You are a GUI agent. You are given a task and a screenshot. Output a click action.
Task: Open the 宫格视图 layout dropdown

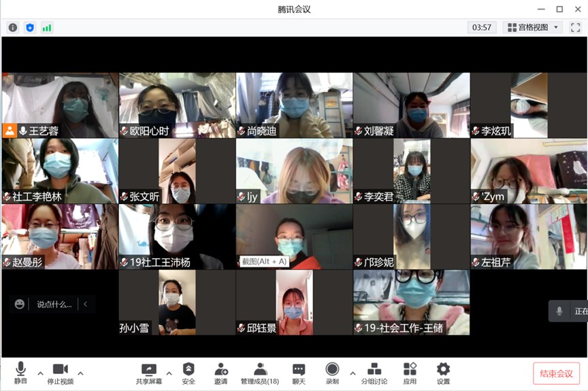coord(532,27)
